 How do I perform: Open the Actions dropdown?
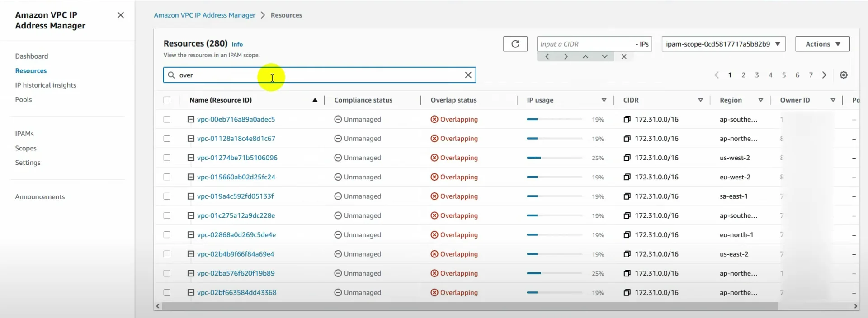pos(822,44)
